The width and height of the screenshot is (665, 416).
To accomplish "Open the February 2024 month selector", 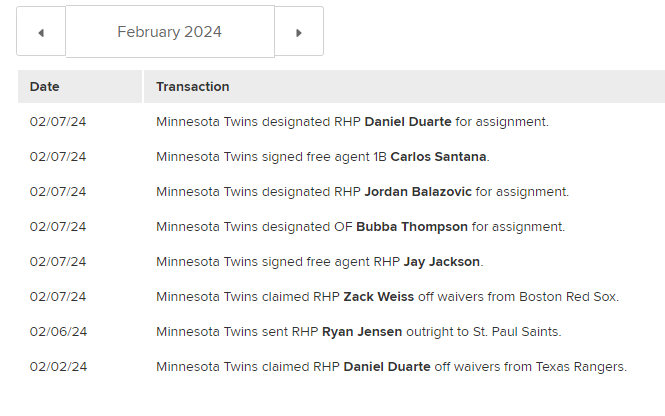I will 170,32.
